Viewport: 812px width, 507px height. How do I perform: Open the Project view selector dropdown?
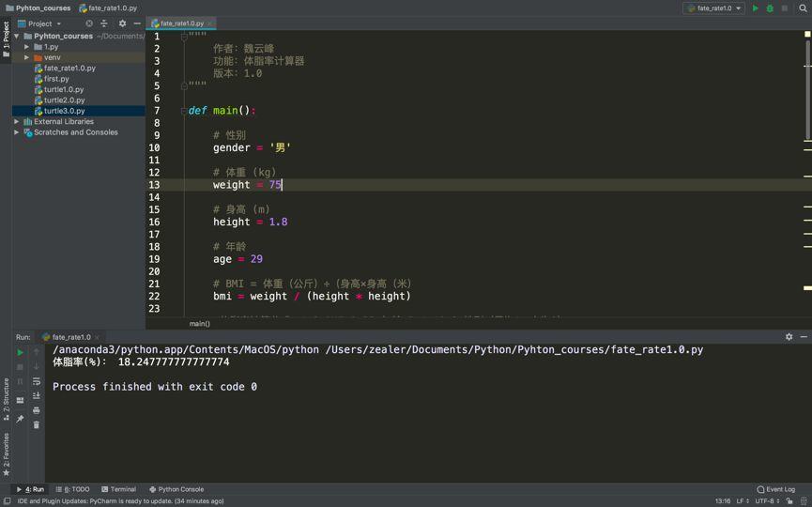[39, 23]
